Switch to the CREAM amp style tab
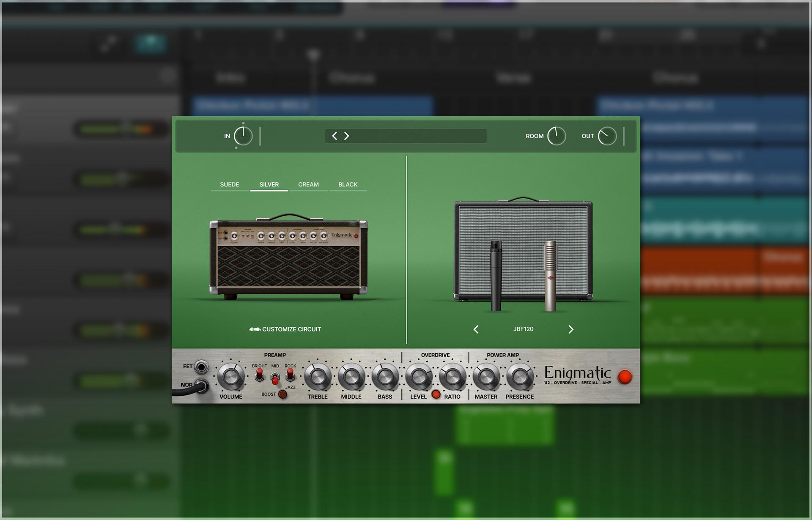Image resolution: width=812 pixels, height=520 pixels. point(308,185)
